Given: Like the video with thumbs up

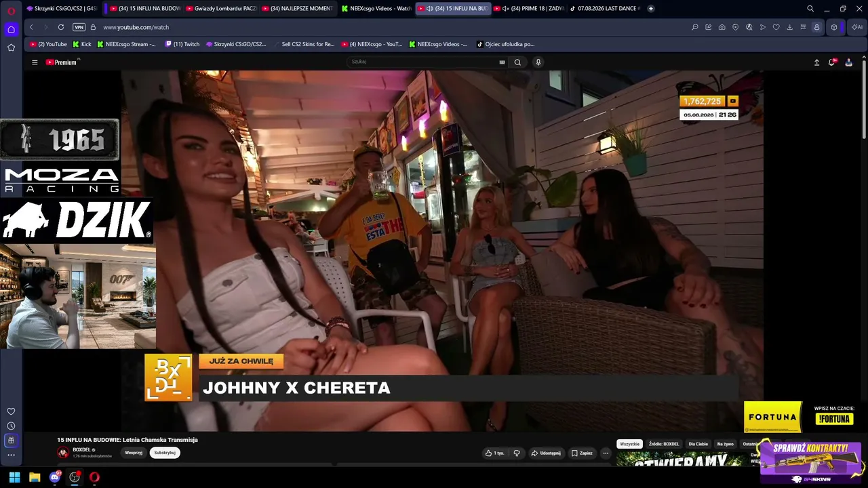Looking at the screenshot, I should coord(495,453).
